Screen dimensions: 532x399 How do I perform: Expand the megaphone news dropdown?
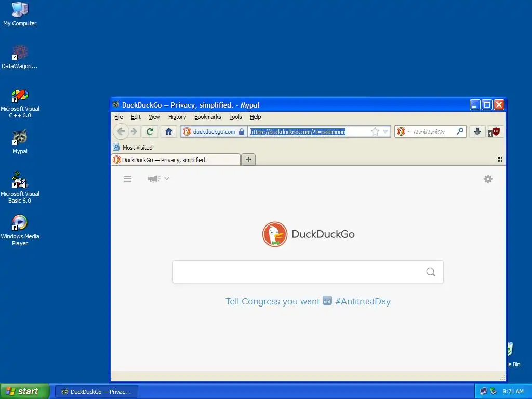click(158, 179)
